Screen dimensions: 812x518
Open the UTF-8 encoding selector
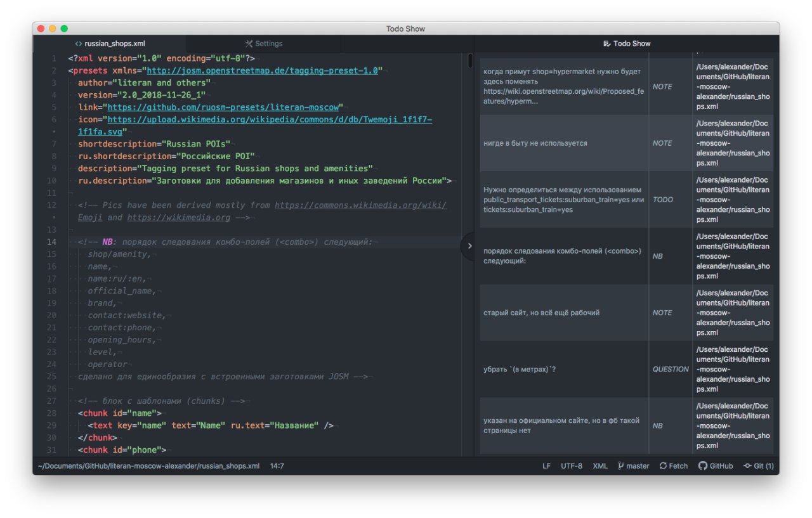(x=571, y=466)
